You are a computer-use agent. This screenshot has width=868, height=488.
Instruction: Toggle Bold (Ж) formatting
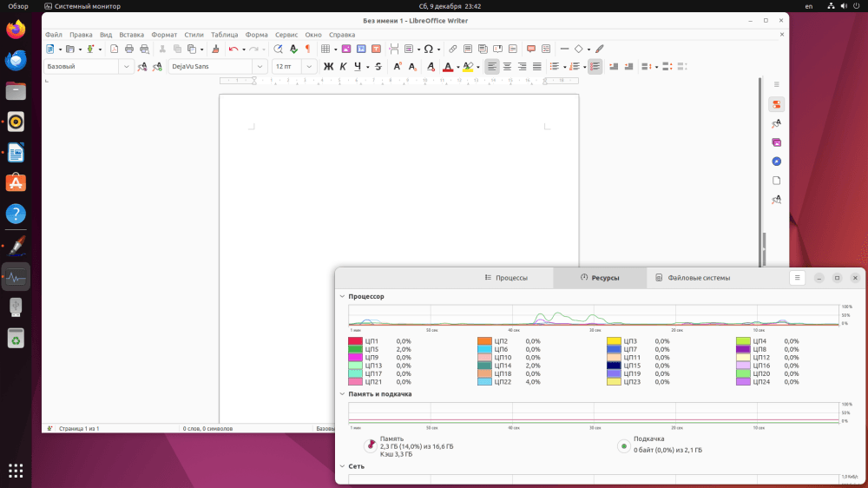pos(328,67)
